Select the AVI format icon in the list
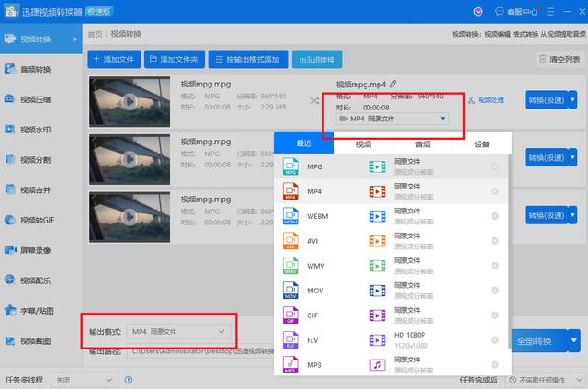Image resolution: width=588 pixels, height=389 pixels. (290, 241)
